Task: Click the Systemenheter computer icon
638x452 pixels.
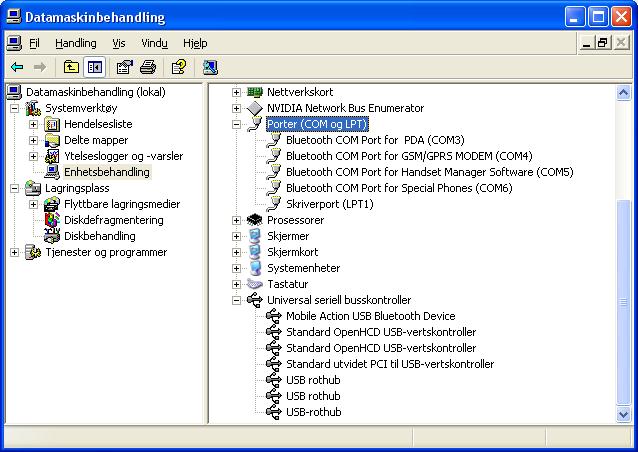Action: (x=255, y=268)
